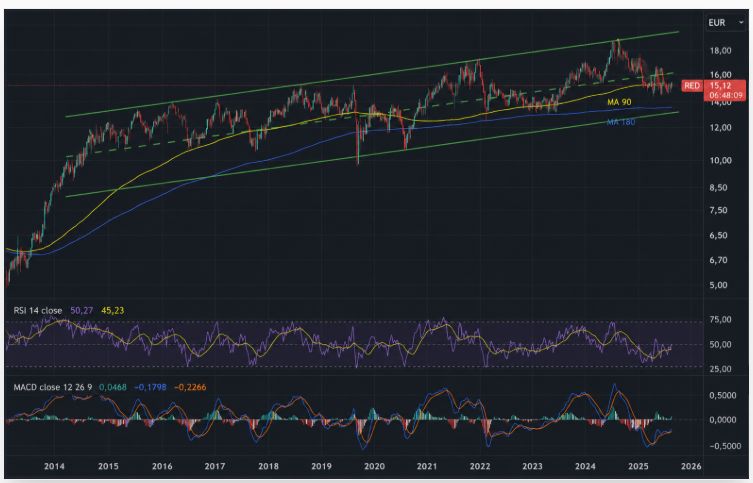Click the MACD histogram value 0,0468

pyautogui.click(x=113, y=387)
